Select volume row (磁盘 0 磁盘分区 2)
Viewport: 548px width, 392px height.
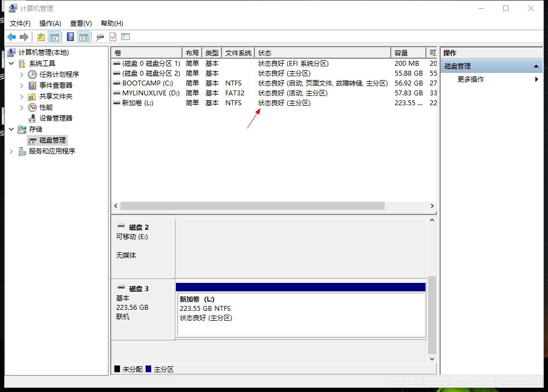(x=275, y=73)
